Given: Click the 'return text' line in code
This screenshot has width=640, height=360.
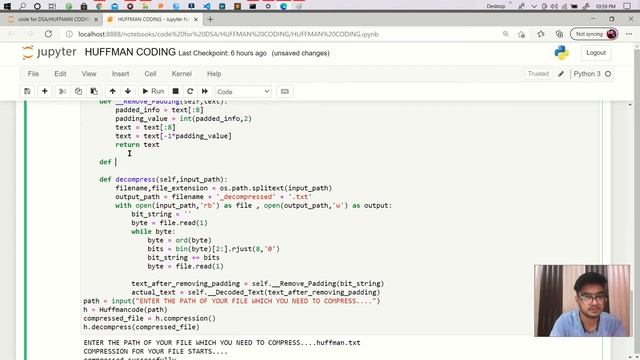Looking at the screenshot, I should pyautogui.click(x=137, y=144).
